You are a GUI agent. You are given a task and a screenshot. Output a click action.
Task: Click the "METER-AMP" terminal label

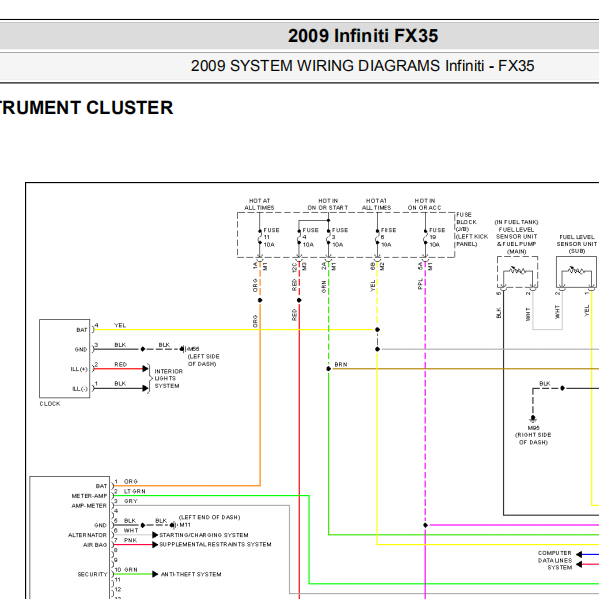(89, 496)
